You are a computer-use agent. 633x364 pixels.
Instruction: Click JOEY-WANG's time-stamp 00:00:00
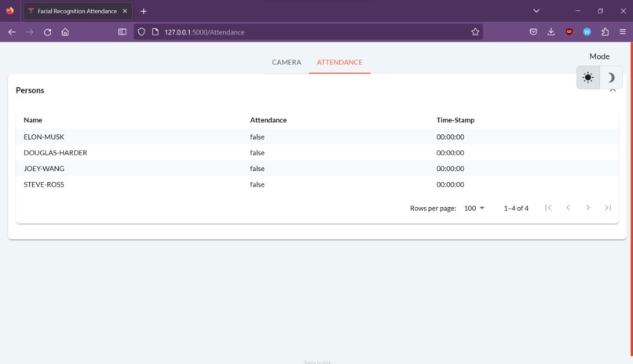click(450, 169)
